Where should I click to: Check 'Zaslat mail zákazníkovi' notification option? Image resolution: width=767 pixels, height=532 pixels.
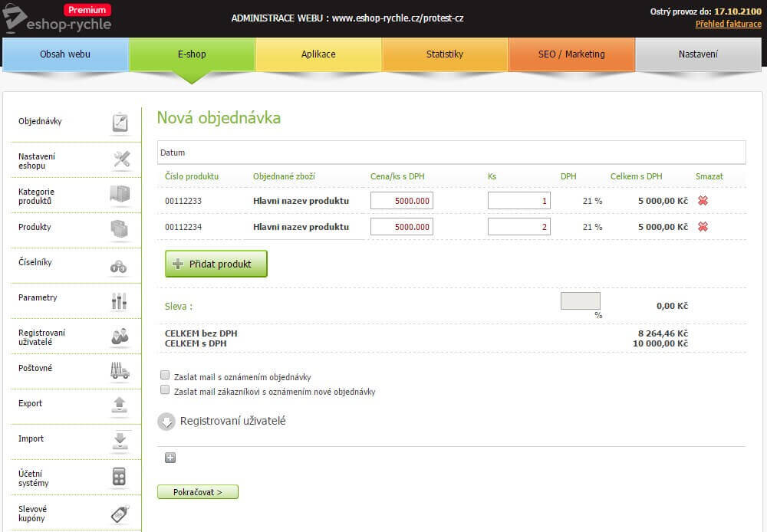pyautogui.click(x=165, y=390)
